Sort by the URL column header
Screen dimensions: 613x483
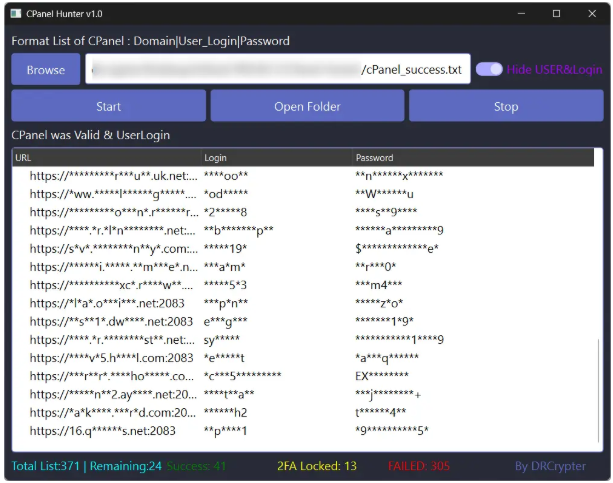pyautogui.click(x=106, y=158)
